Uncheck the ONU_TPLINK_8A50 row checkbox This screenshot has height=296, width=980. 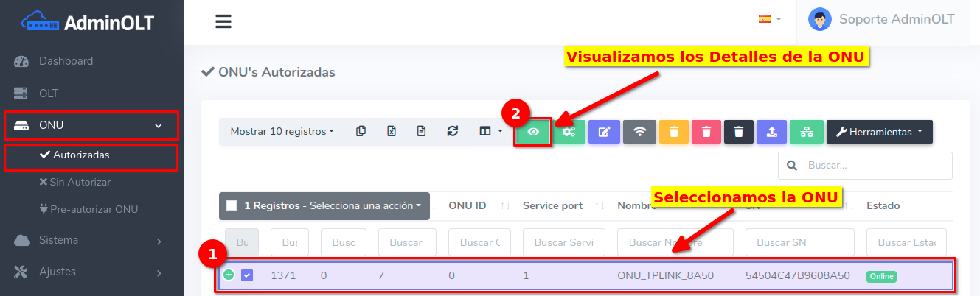click(x=247, y=275)
